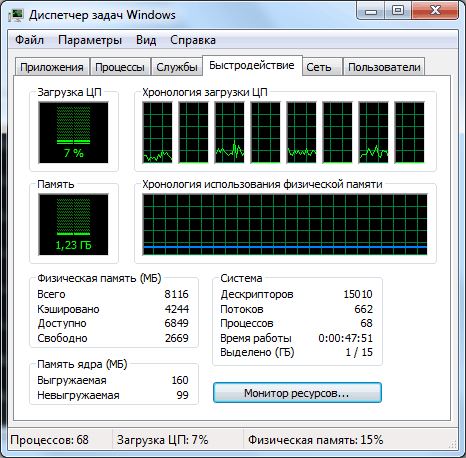Screen dimensions: 466x458
Task: Click the first CPU core history graph
Action: coord(158,133)
